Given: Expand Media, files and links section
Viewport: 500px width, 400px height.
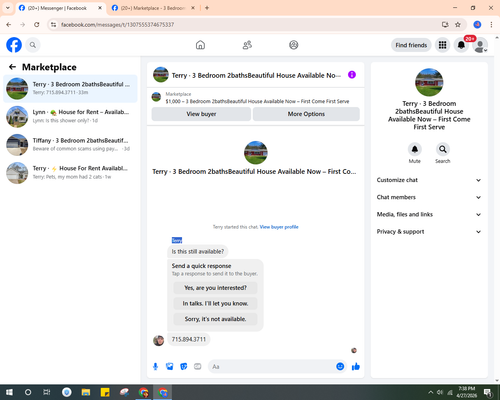Looking at the screenshot, I should coord(429,214).
